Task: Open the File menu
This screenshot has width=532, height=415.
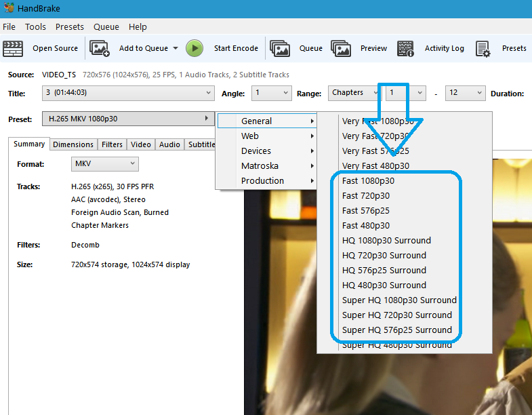Action: [9, 27]
